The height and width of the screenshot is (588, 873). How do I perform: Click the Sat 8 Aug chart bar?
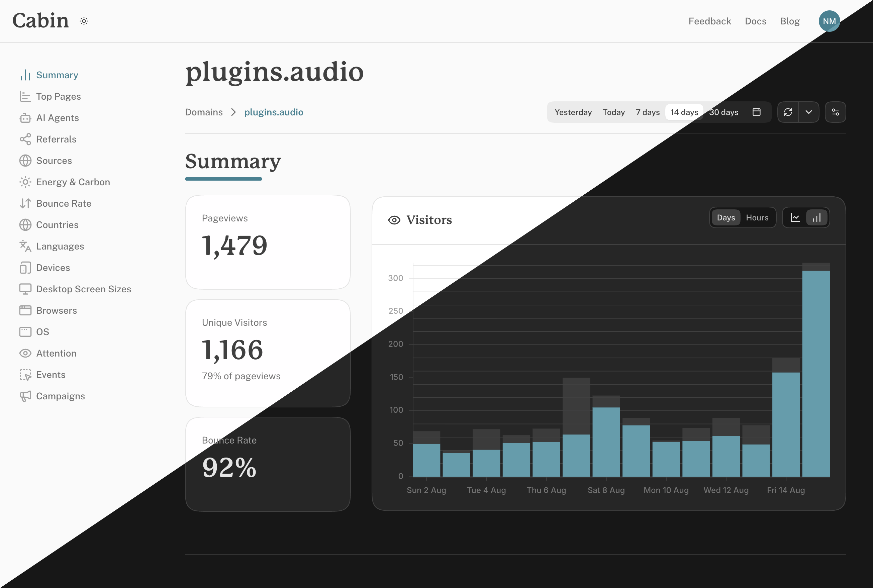pos(606,442)
